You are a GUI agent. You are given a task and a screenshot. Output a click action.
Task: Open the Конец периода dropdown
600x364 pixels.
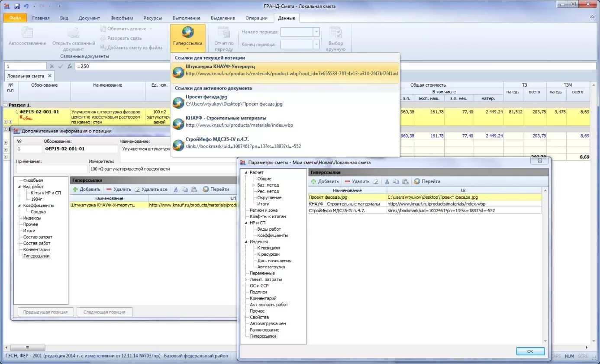(316, 44)
